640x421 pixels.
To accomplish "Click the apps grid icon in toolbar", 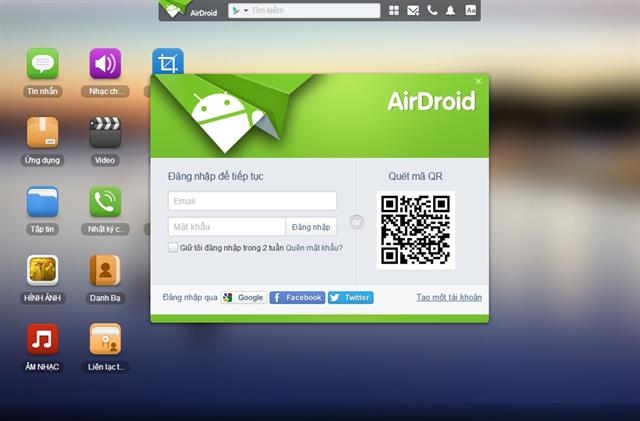I will coord(394,10).
